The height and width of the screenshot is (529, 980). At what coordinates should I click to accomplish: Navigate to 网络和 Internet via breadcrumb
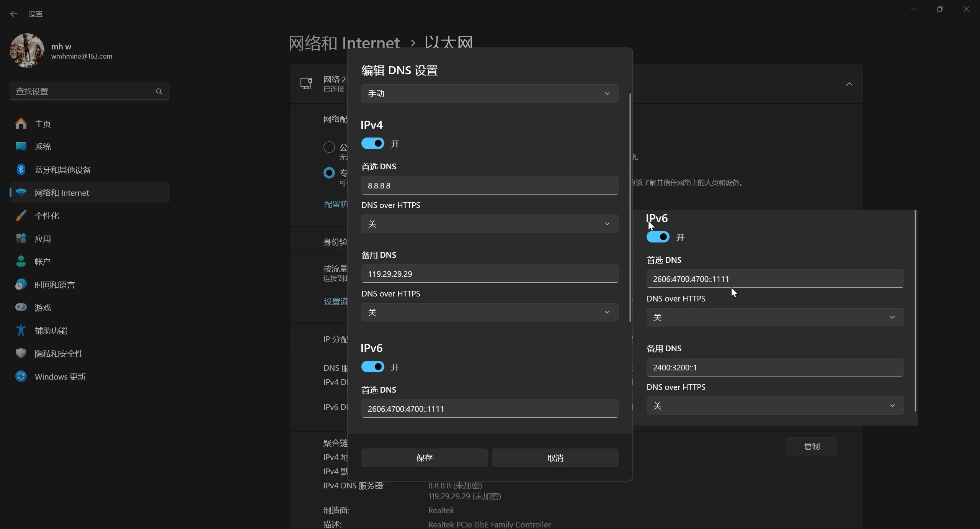343,43
